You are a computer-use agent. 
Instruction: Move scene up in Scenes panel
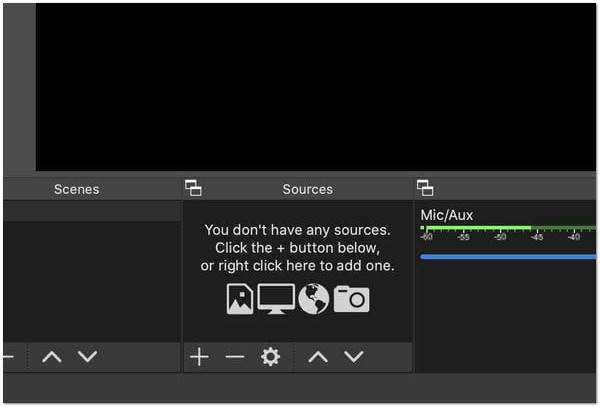point(52,357)
